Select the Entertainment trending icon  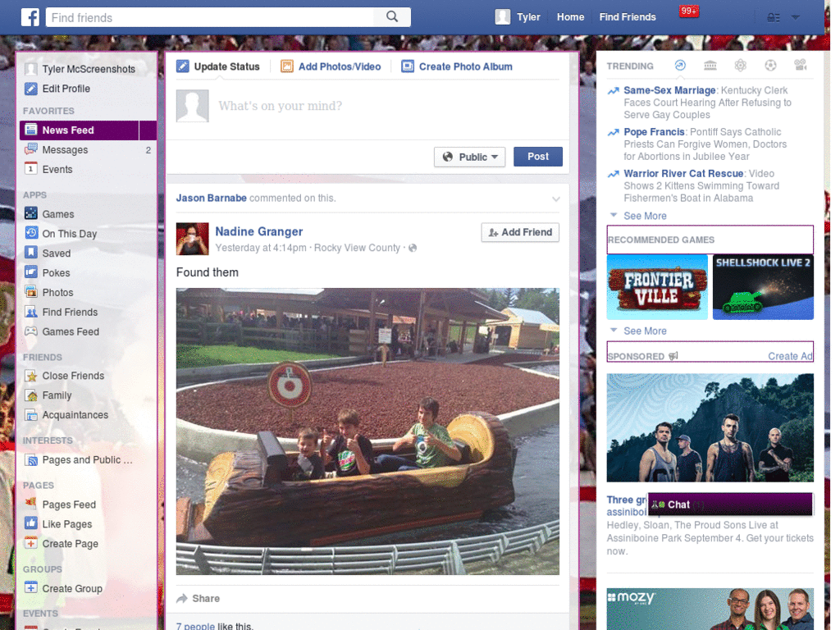tap(801, 66)
